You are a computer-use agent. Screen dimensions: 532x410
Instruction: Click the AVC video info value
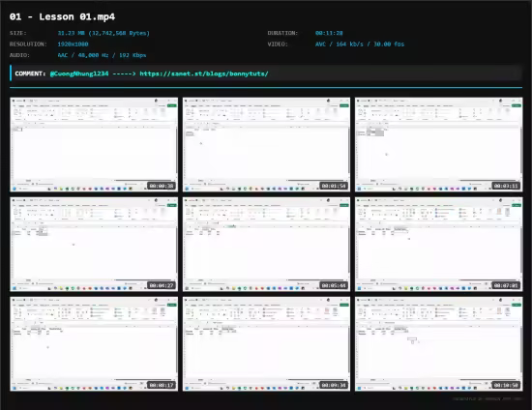click(x=360, y=44)
